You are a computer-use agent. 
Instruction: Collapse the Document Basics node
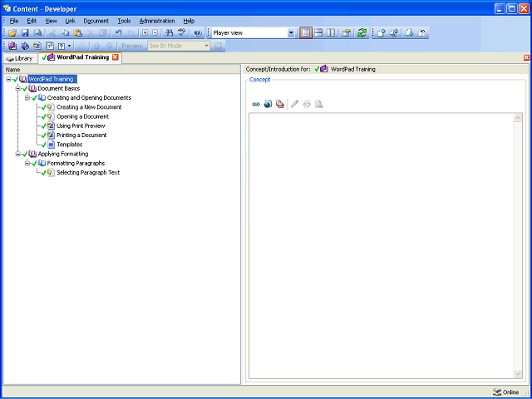(x=18, y=89)
